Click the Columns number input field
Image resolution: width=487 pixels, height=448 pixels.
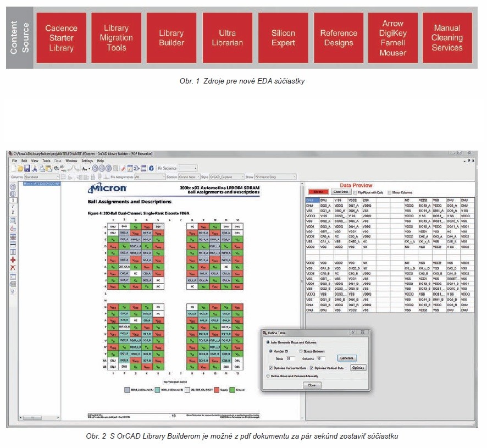pos(320,358)
